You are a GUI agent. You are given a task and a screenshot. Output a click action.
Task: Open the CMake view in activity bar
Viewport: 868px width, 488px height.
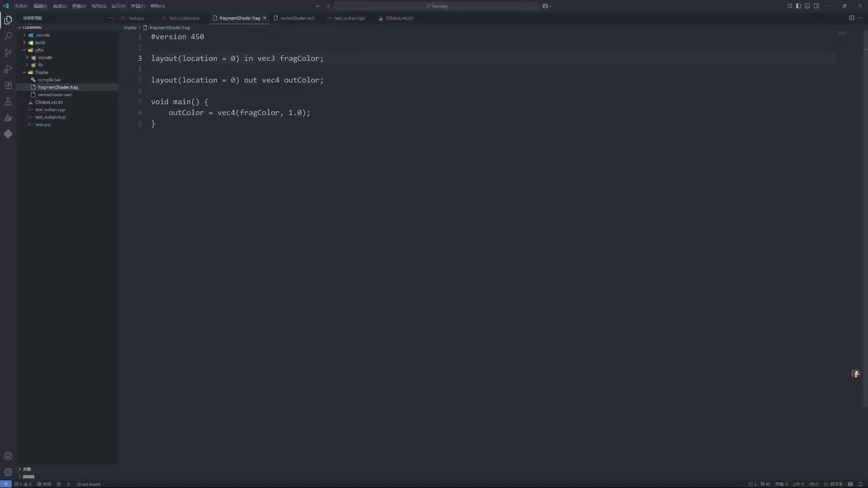(x=8, y=117)
